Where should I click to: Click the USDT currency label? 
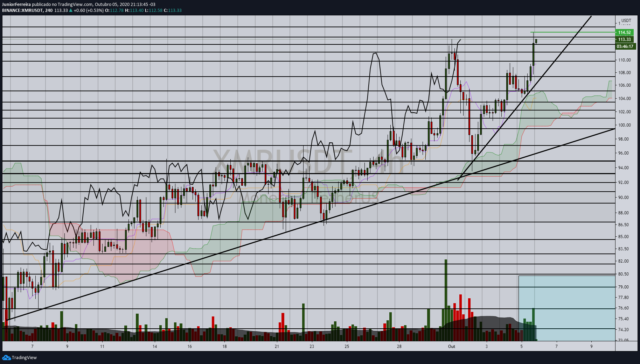pos(626,21)
